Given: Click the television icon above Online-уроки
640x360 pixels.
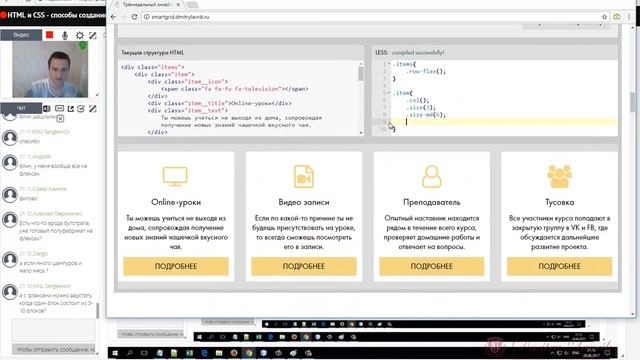Looking at the screenshot, I should pyautogui.click(x=175, y=177).
